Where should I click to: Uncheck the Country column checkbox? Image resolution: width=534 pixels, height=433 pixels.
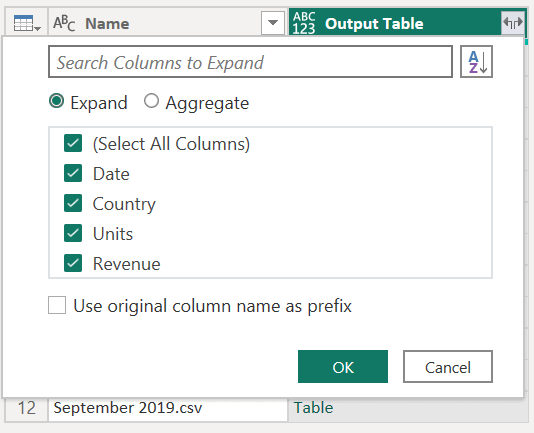click(x=73, y=203)
